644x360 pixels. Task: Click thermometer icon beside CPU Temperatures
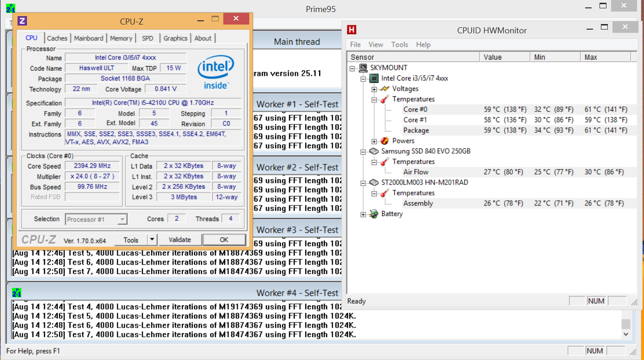(x=385, y=99)
